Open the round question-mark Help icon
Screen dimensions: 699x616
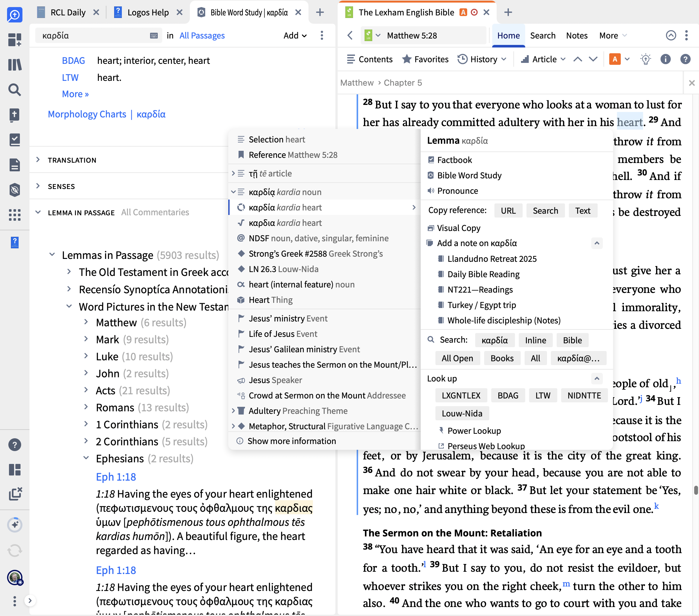tap(15, 445)
